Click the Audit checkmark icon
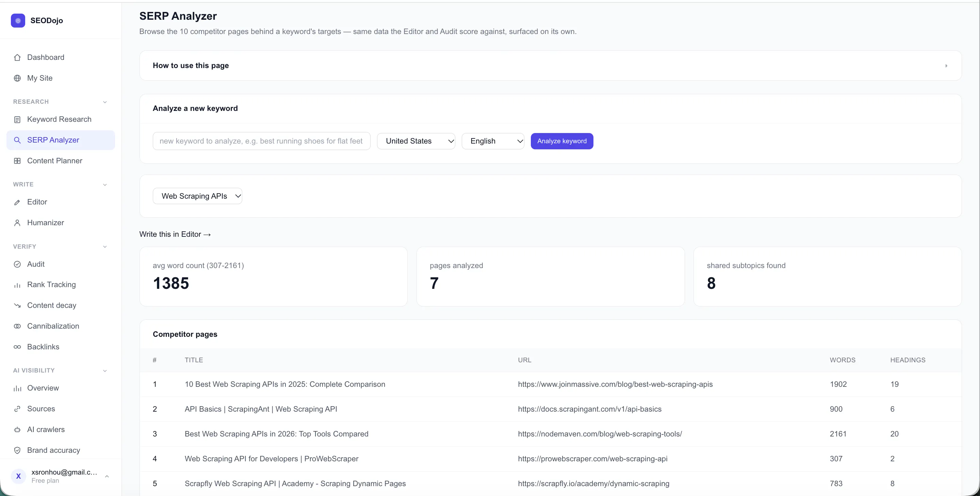Screen dimensions: 980x496 (x=17, y=264)
